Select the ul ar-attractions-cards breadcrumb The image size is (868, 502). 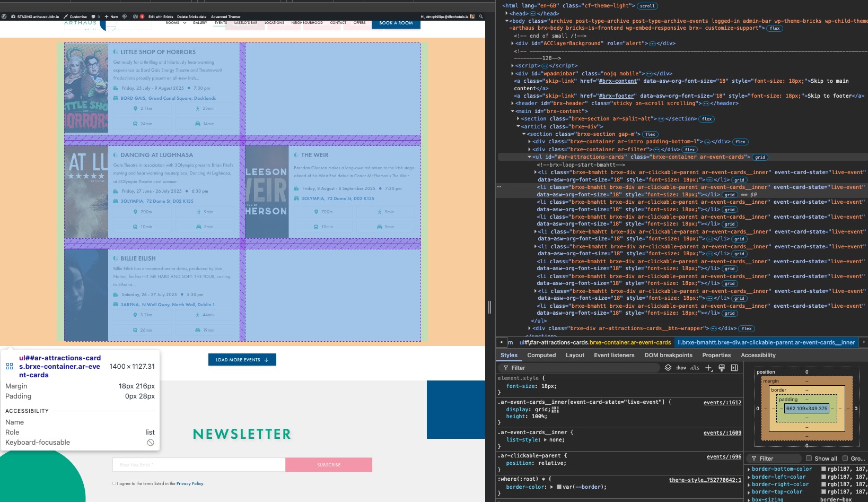(595, 342)
